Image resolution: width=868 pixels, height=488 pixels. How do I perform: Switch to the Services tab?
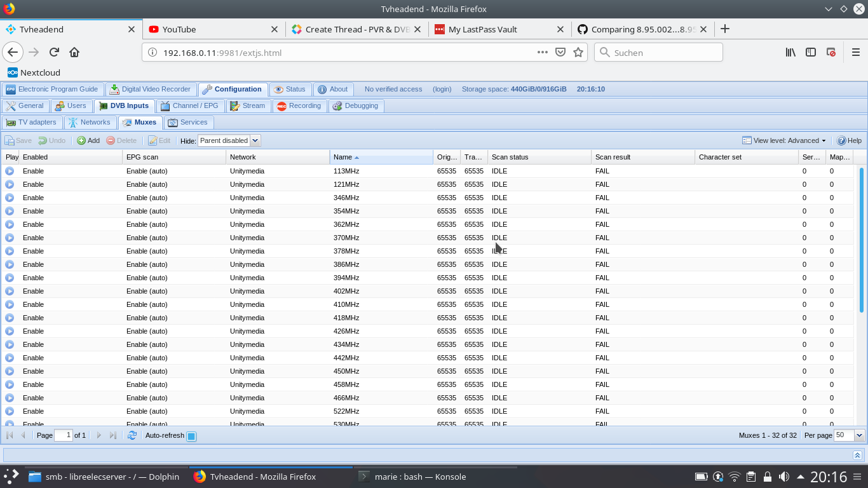point(188,122)
